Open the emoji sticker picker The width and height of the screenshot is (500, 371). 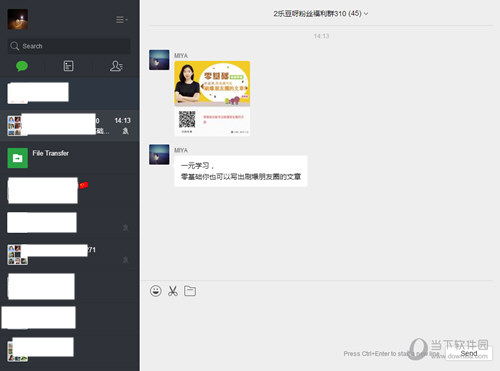point(156,291)
